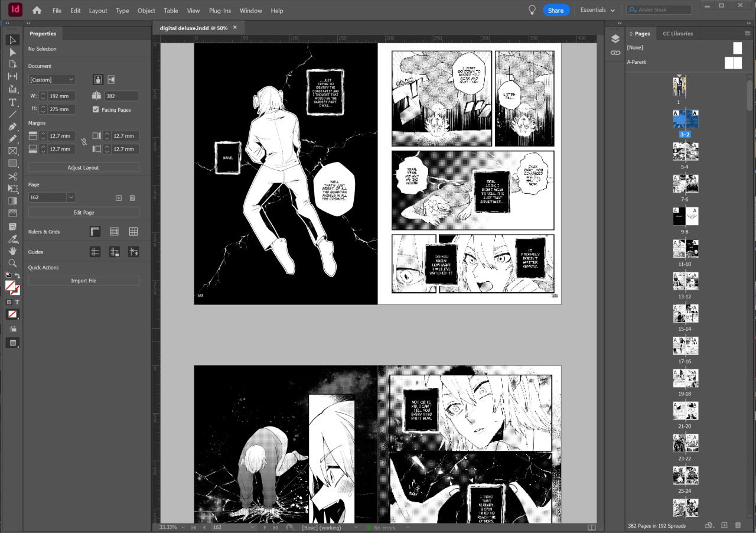
Task: Click the lightbulb Discover icon
Action: (x=532, y=10)
